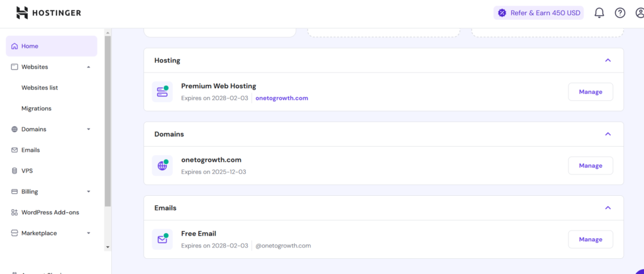Image resolution: width=644 pixels, height=274 pixels.
Task: Manage the Premium Web Hosting plan
Action: (590, 92)
